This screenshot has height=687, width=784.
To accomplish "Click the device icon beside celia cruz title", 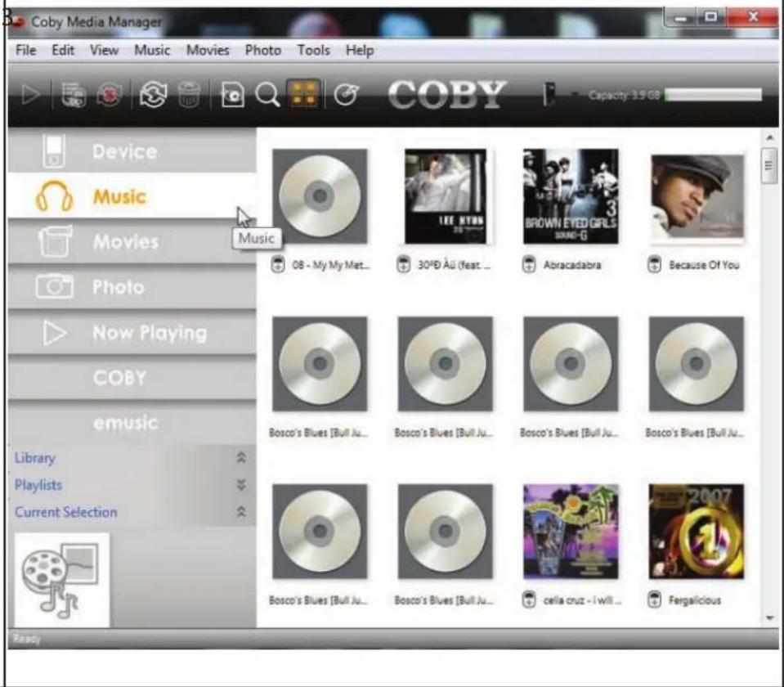I will point(529,599).
